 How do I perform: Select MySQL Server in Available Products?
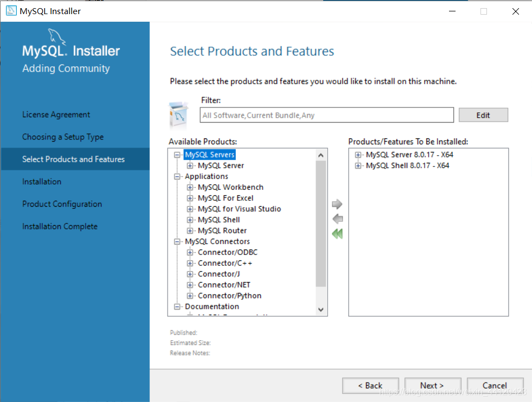(221, 165)
